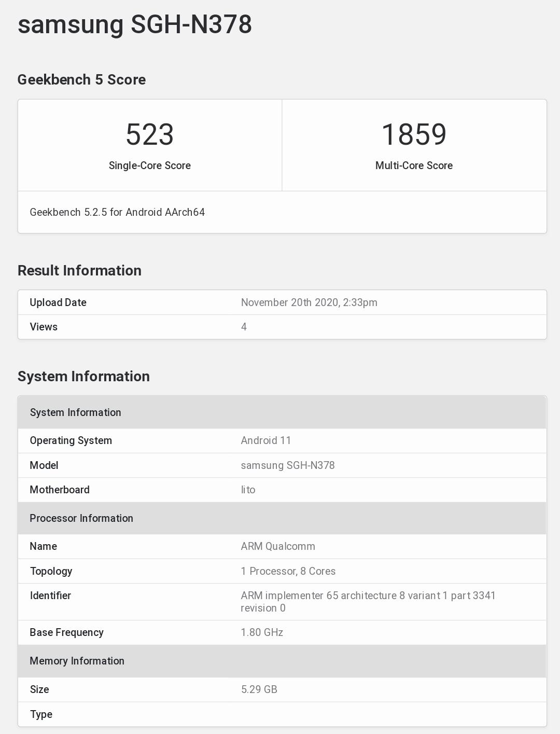Viewport: 560px width, 734px height.
Task: Select the Single-Core Score value 523
Action: coord(150,135)
